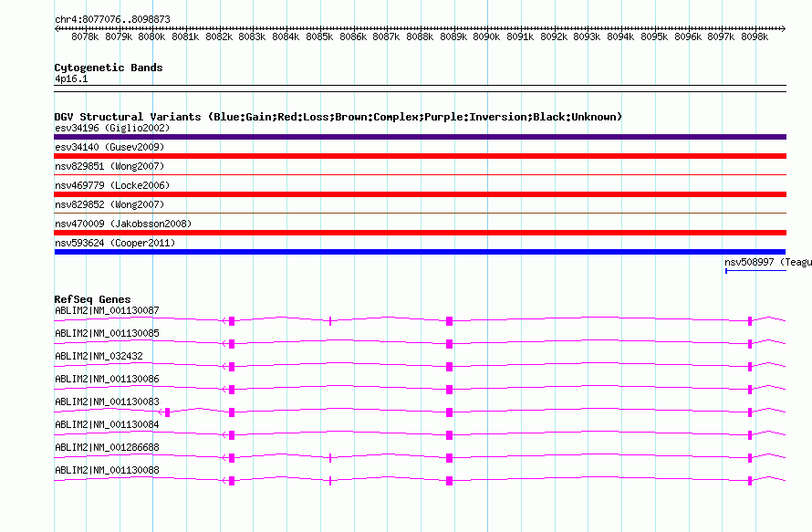Select NM_001130083 leftmost exon near 8080k
The height and width of the screenshot is (532, 812).
[167, 412]
